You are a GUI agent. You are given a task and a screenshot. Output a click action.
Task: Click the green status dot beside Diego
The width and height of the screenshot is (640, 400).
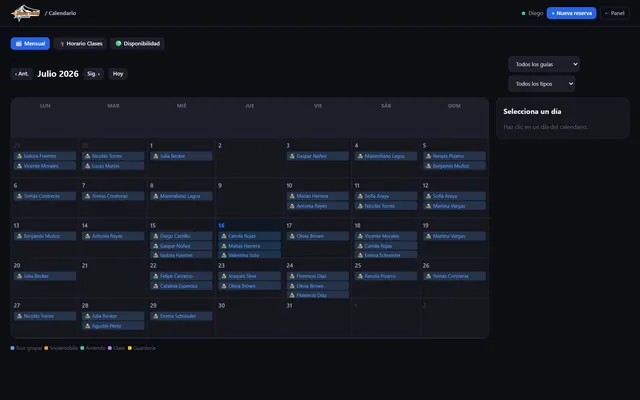click(x=523, y=13)
